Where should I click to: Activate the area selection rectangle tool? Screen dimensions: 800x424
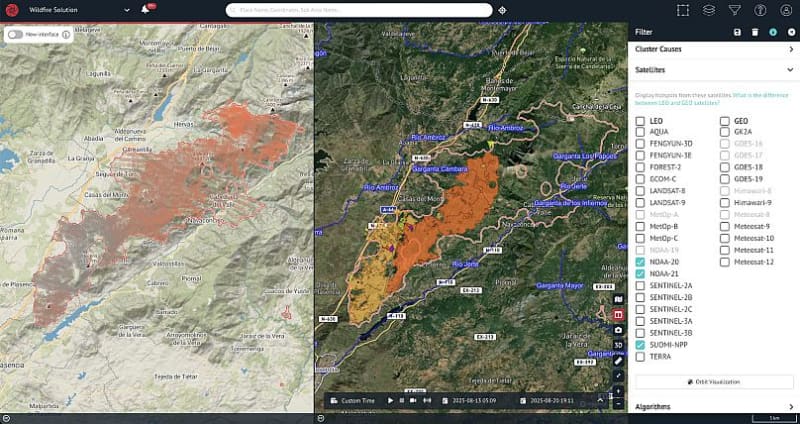point(683,10)
